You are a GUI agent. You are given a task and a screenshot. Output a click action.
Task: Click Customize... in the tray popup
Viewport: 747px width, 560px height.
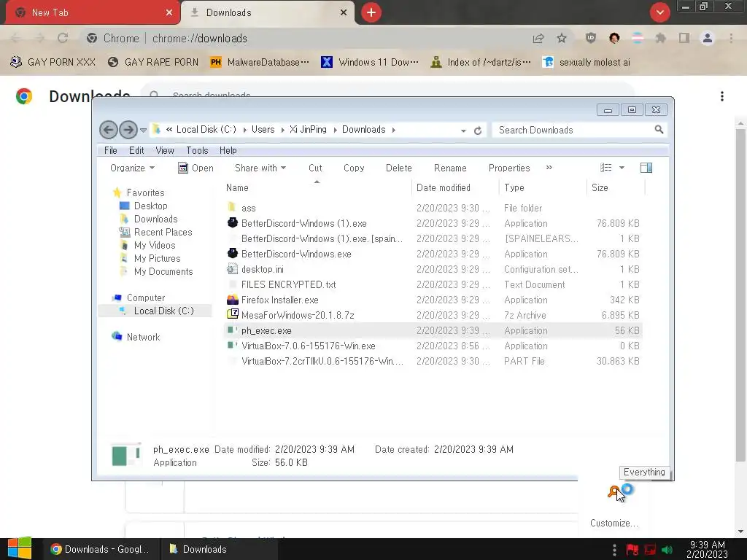[614, 524]
